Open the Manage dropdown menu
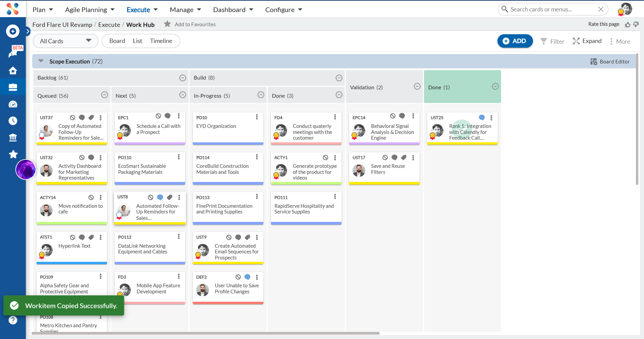The width and height of the screenshot is (644, 339). click(185, 10)
